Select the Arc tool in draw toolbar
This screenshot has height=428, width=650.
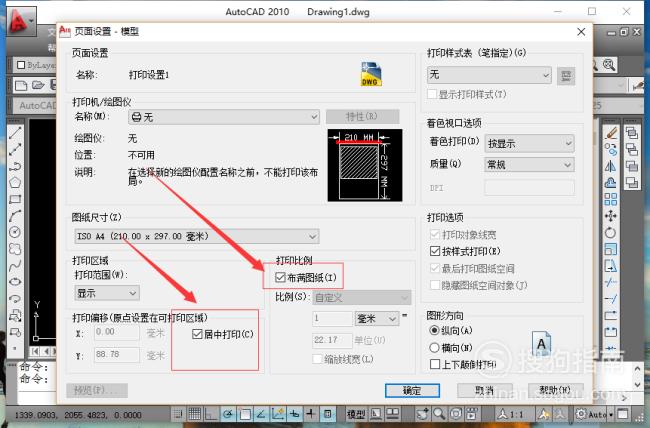[15, 216]
